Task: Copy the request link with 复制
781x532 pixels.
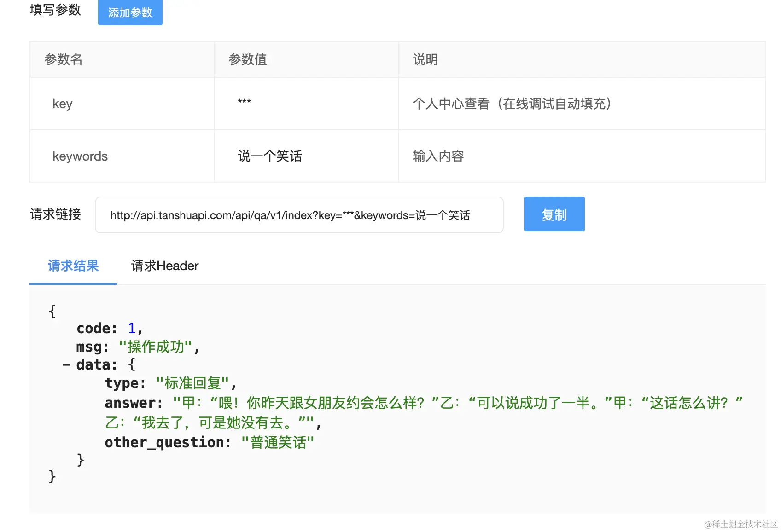Action: point(554,214)
